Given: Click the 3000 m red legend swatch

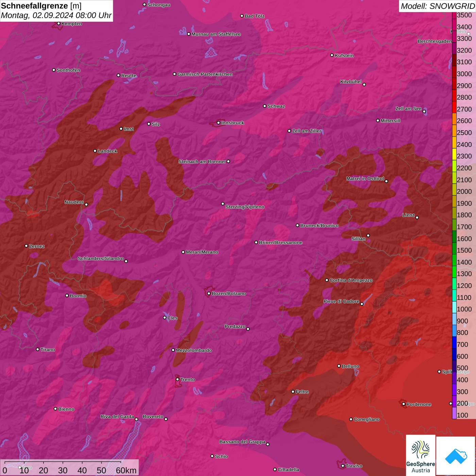Looking at the screenshot, I should pyautogui.click(x=454, y=72).
